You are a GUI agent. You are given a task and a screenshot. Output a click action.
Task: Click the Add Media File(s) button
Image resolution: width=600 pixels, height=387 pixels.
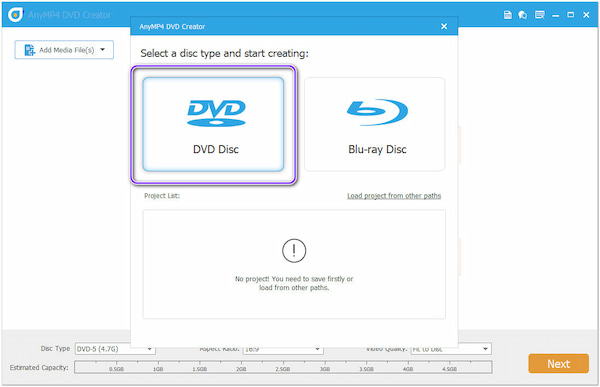pos(64,50)
